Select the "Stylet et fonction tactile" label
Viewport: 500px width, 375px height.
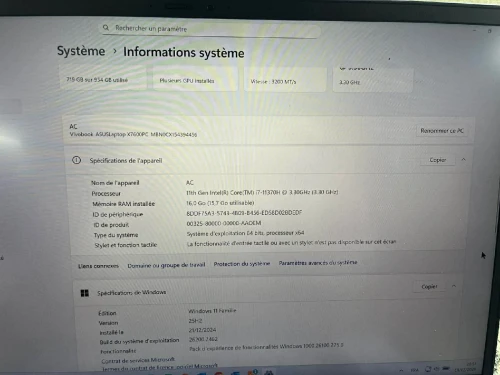(x=126, y=245)
